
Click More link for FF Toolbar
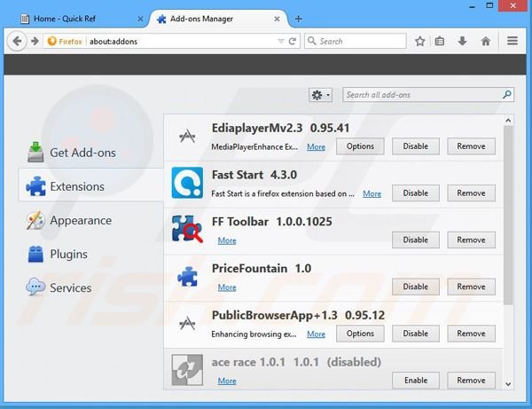pos(227,240)
